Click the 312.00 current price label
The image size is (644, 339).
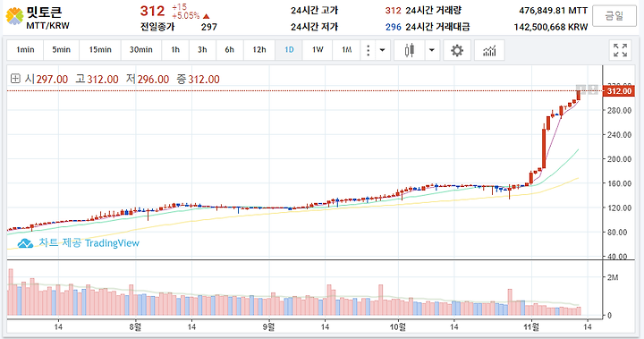[x=619, y=91]
